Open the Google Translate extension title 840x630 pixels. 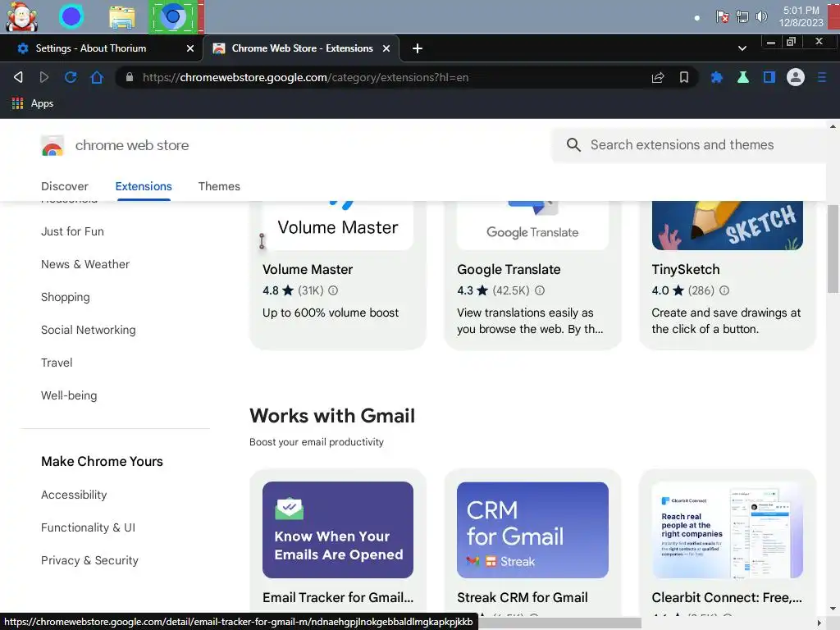pyautogui.click(x=509, y=269)
